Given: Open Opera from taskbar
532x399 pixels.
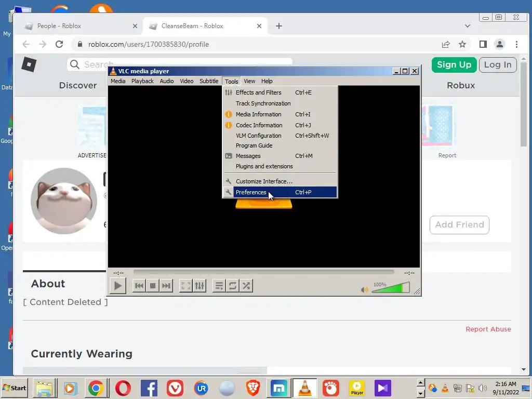Looking at the screenshot, I should click(123, 388).
